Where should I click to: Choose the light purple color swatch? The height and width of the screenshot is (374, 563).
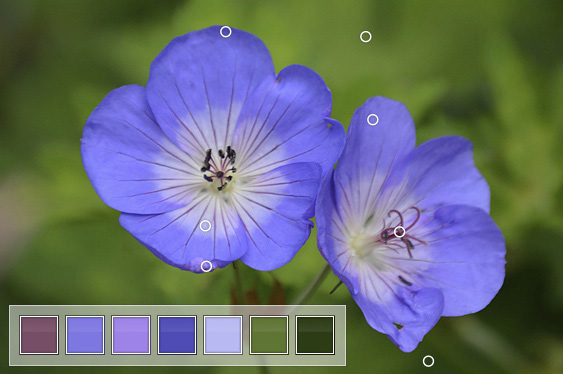131,335
